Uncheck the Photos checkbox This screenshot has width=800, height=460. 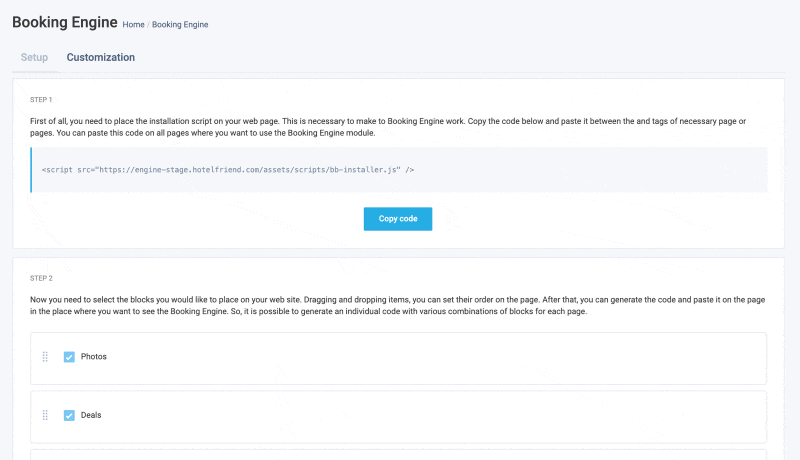tap(69, 357)
